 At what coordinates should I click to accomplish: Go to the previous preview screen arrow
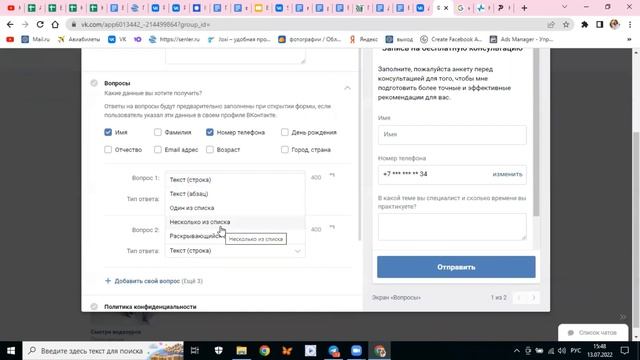point(519,298)
